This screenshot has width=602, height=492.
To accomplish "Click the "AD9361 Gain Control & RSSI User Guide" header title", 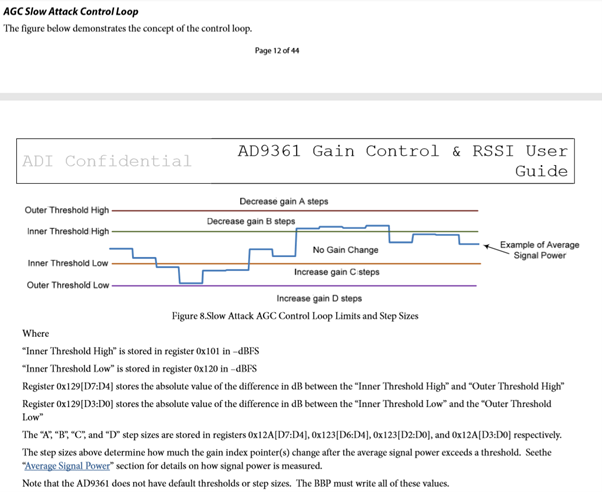I will click(x=402, y=161).
